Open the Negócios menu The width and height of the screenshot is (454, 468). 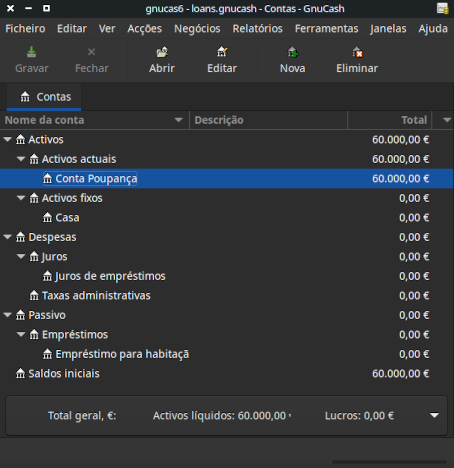pos(197,29)
